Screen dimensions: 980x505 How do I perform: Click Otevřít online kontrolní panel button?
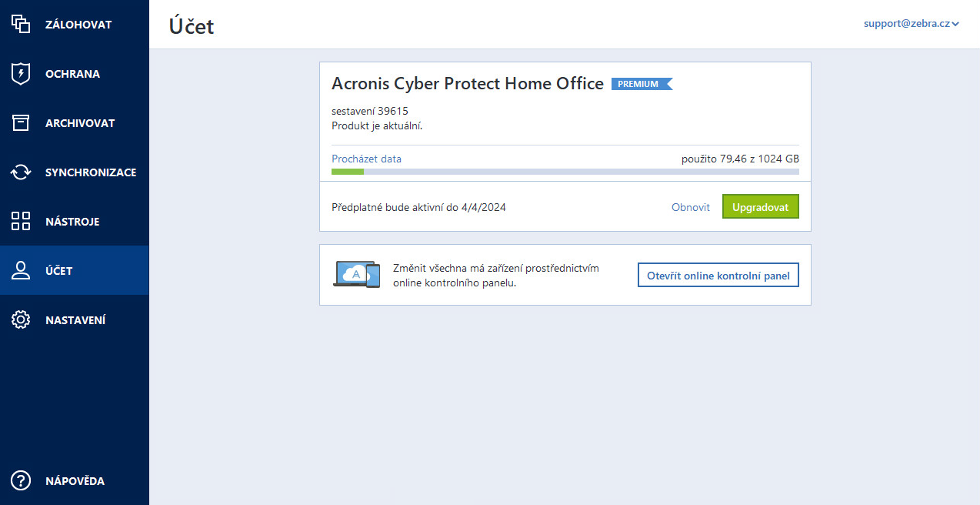(718, 275)
